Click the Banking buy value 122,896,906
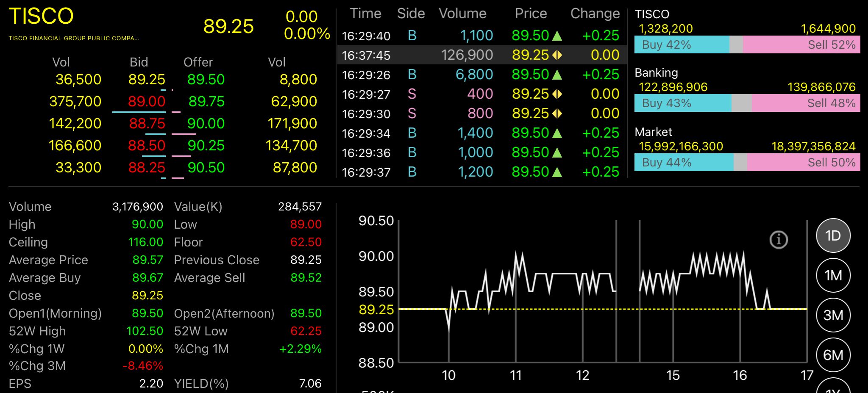This screenshot has height=393, width=868. pos(673,87)
